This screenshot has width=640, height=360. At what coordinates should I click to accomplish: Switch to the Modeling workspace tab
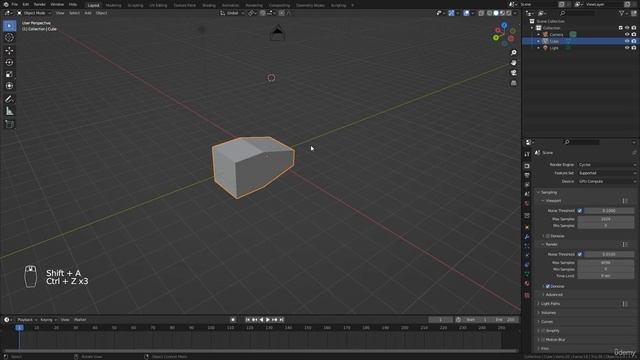[113, 5]
